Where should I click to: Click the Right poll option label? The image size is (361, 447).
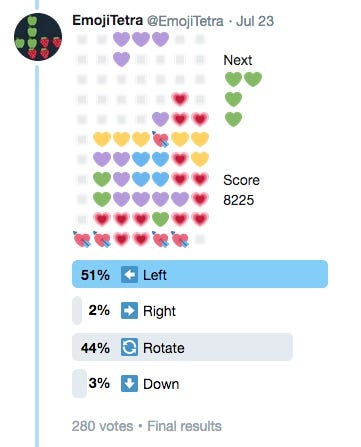click(x=159, y=311)
